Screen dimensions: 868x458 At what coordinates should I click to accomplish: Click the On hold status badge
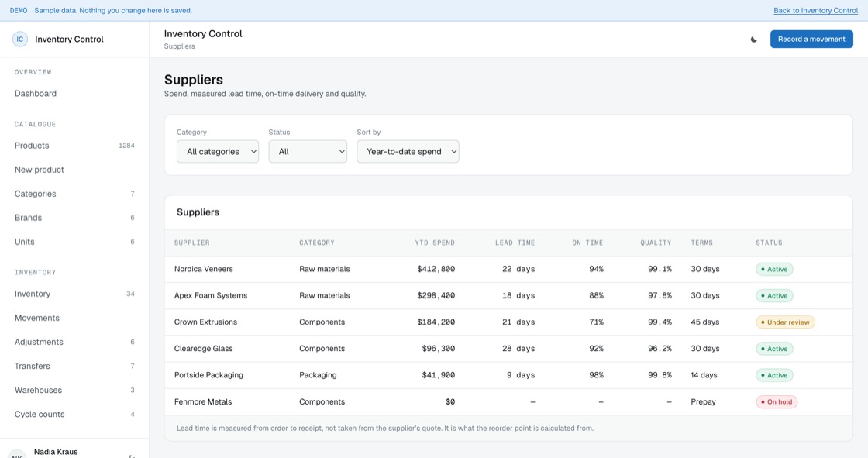[x=777, y=402]
